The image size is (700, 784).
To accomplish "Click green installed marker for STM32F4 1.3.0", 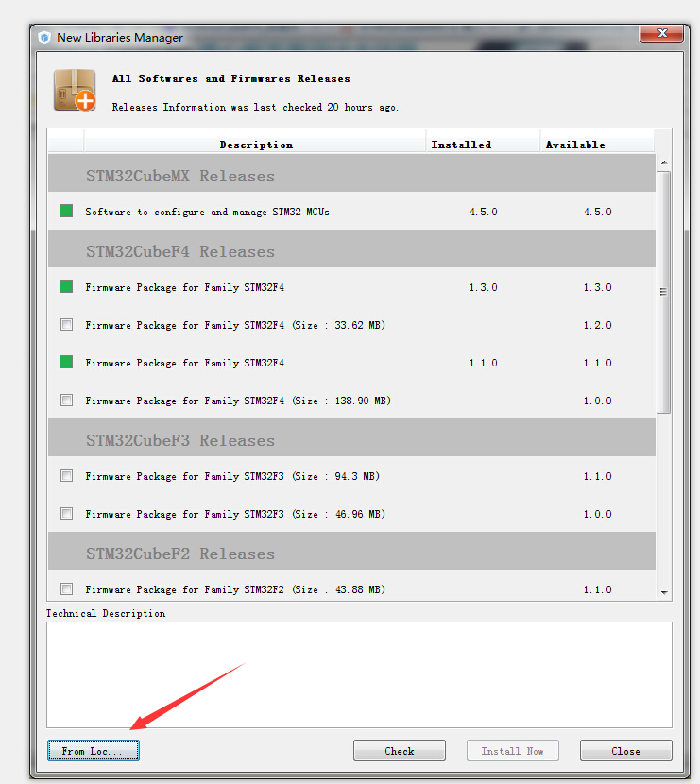I will pyautogui.click(x=66, y=286).
